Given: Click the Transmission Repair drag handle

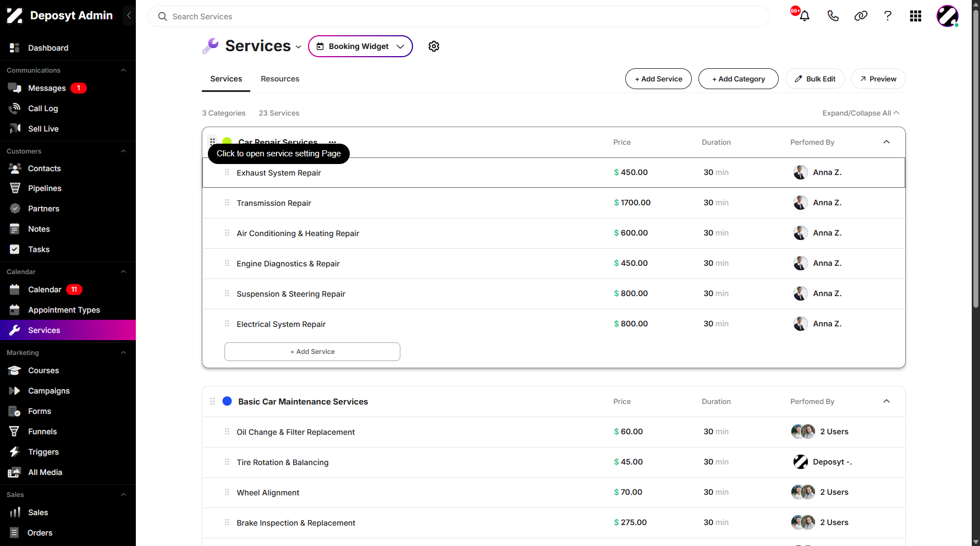Looking at the screenshot, I should (227, 203).
